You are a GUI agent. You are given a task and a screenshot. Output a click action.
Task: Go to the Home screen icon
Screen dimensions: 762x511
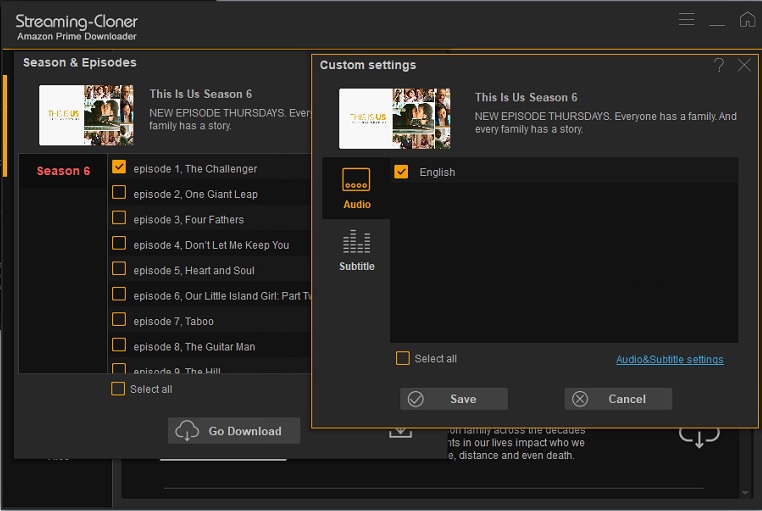click(x=747, y=19)
